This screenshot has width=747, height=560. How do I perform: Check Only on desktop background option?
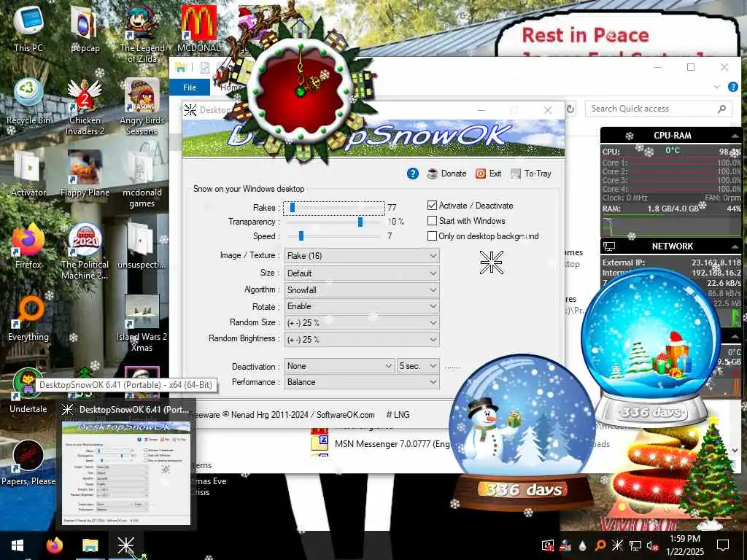coord(432,236)
